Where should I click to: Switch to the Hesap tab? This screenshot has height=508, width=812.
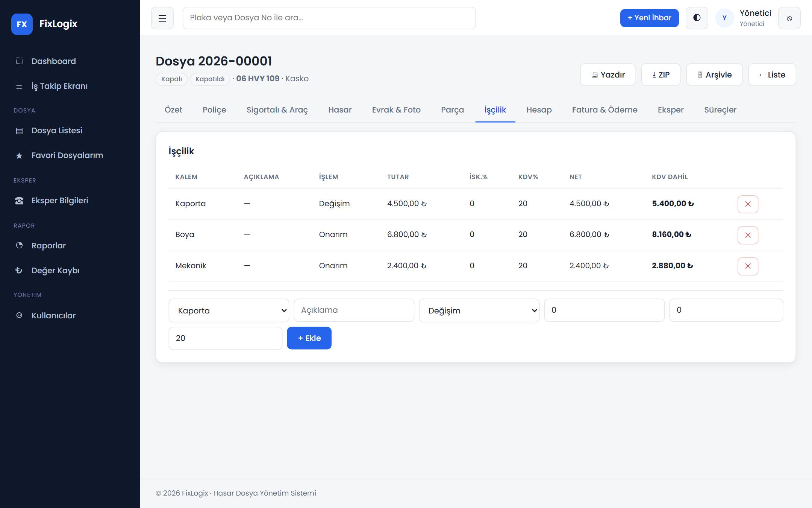pyautogui.click(x=539, y=110)
